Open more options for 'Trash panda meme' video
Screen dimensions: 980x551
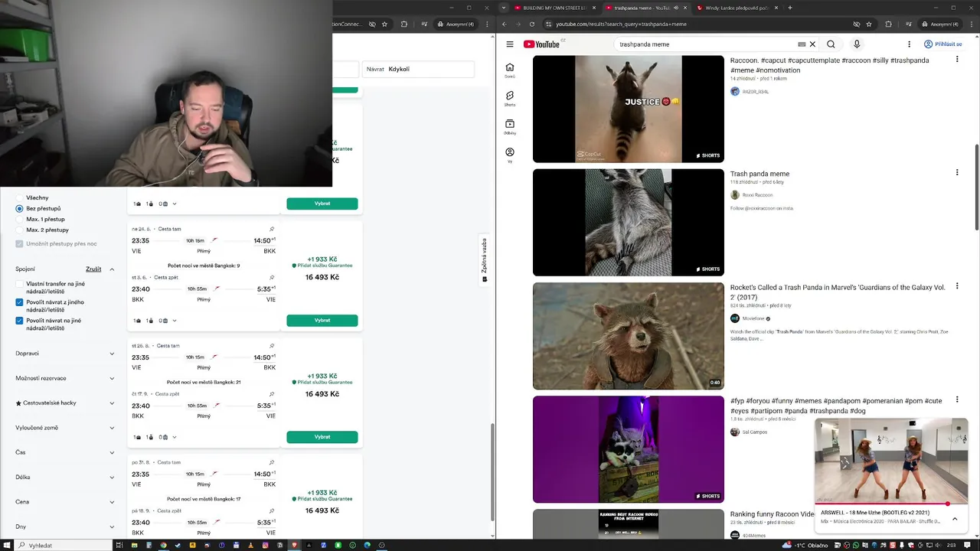(x=957, y=173)
